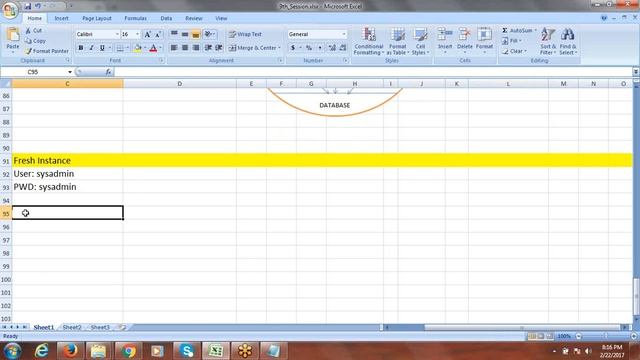This screenshot has height=360, width=640.
Task: Click the Insert Function fx button
Action: coord(108,72)
